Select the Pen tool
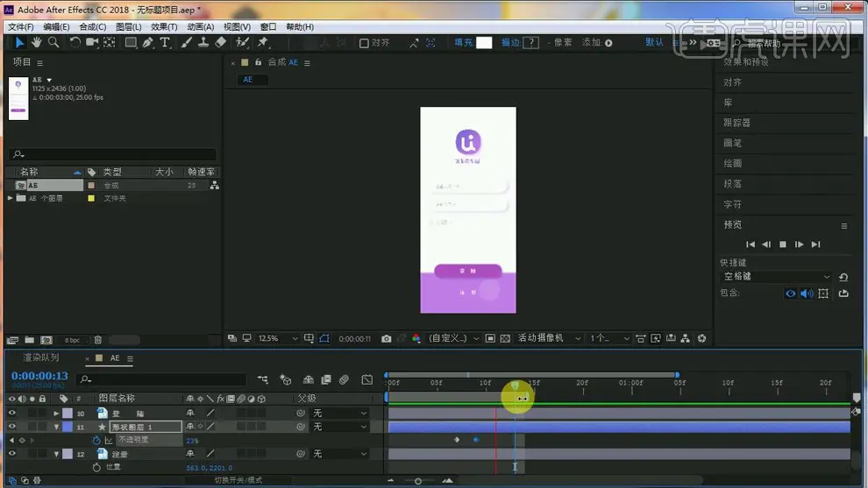The width and height of the screenshot is (868, 488). (x=147, y=42)
